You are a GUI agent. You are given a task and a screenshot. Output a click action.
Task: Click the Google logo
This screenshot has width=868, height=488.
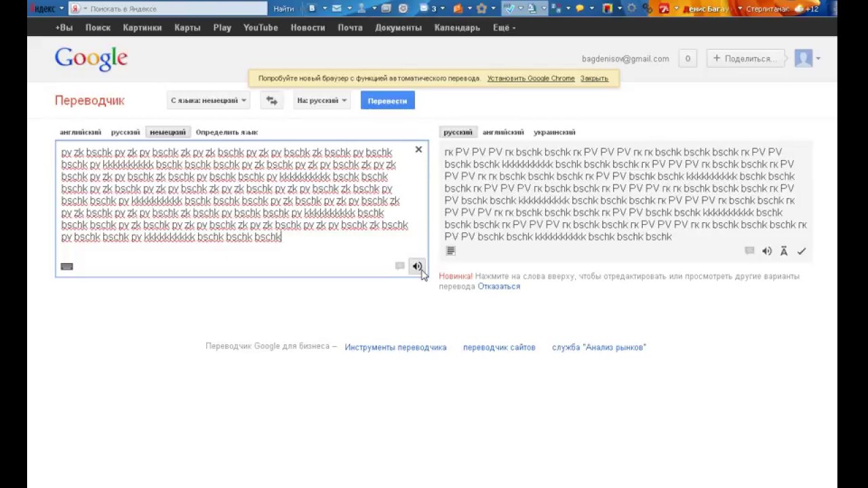tap(91, 59)
